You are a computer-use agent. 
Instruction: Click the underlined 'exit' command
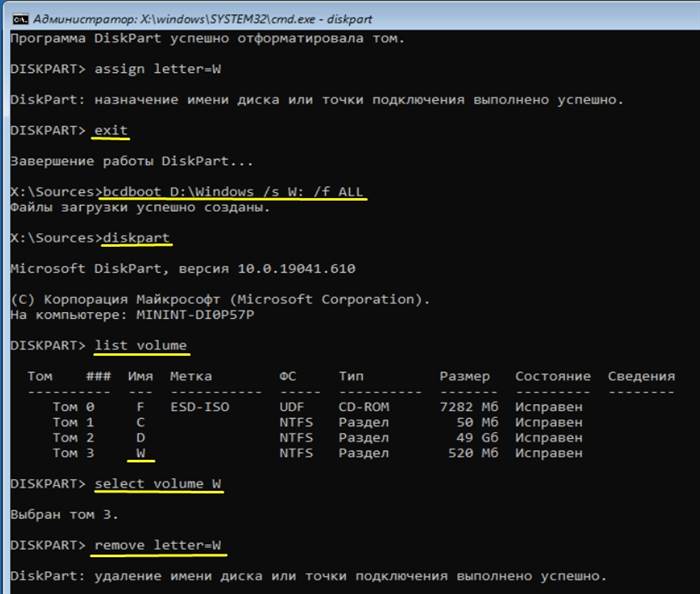pos(111,130)
